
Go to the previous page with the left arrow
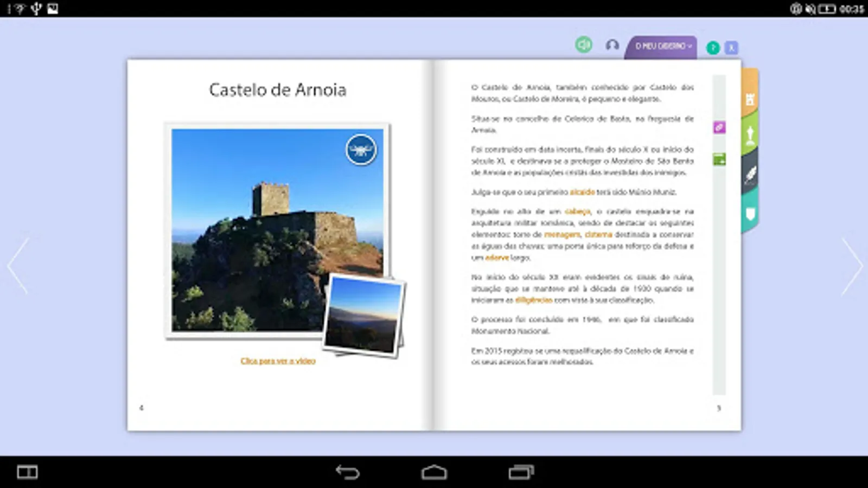(x=18, y=266)
